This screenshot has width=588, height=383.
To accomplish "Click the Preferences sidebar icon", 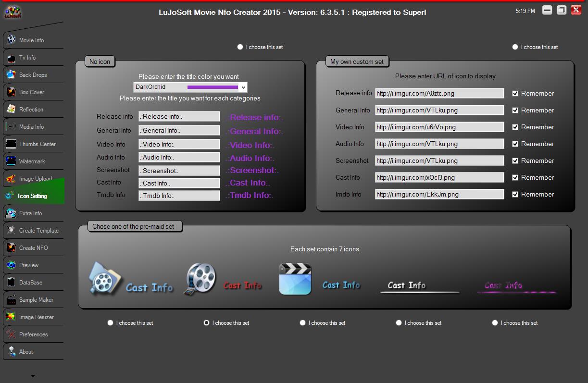I will click(x=11, y=334).
